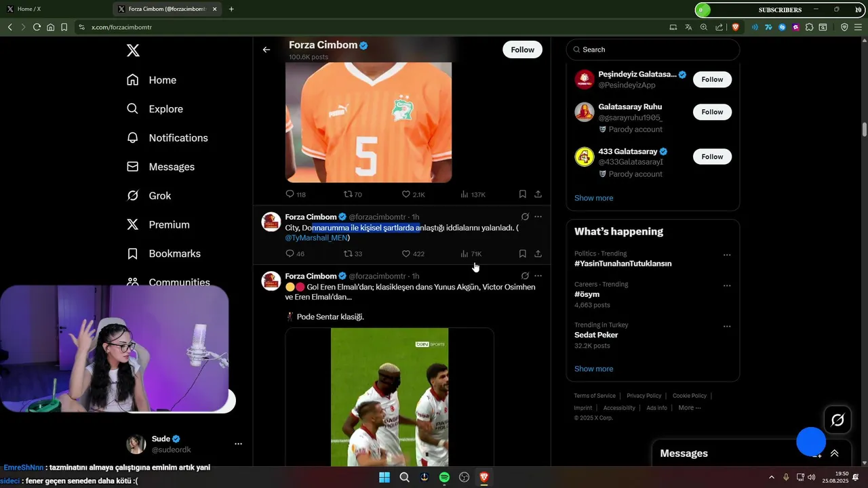Follow Peşindeyiz Galatasaray account
This screenshot has height=488, width=868.
tap(712, 79)
